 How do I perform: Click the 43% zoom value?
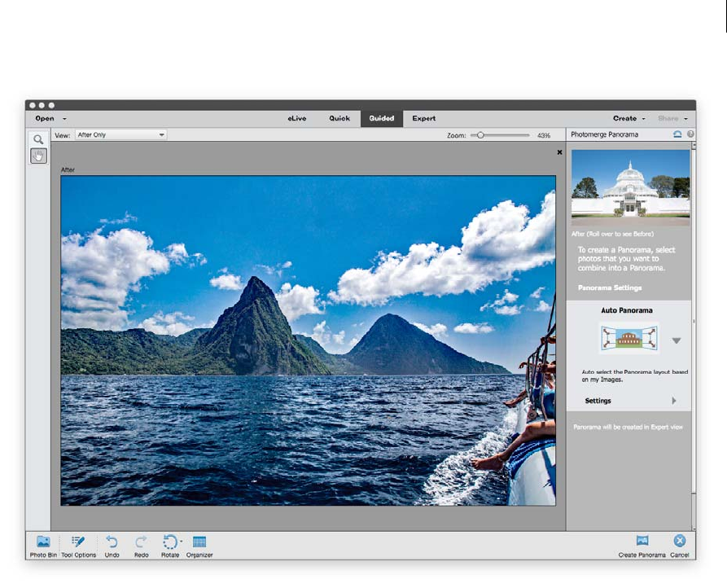[x=544, y=135]
